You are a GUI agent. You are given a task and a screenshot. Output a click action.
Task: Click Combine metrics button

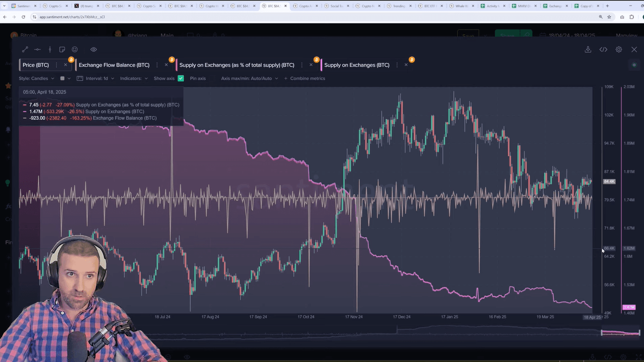pos(304,78)
